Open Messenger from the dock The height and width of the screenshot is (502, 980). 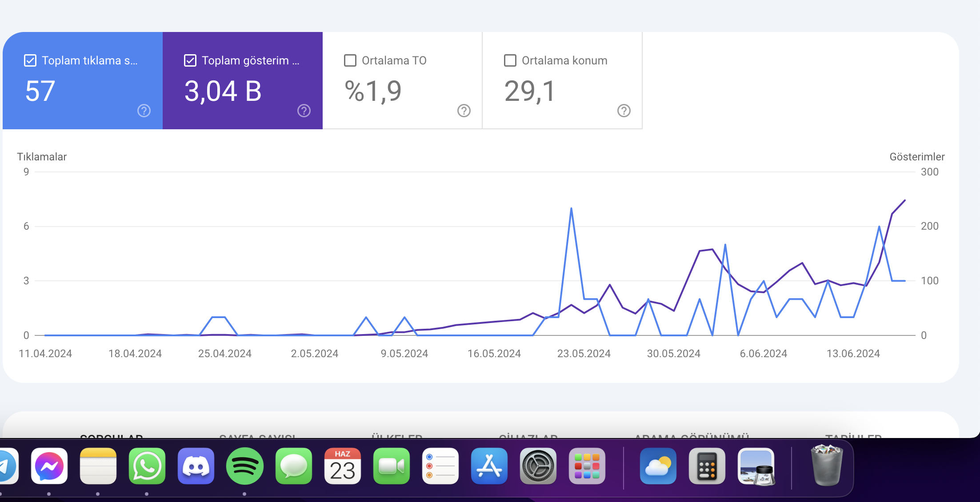49,466
